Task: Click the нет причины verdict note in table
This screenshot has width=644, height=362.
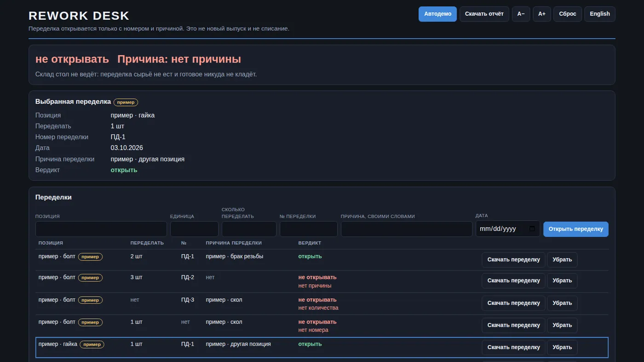Action: point(315,286)
